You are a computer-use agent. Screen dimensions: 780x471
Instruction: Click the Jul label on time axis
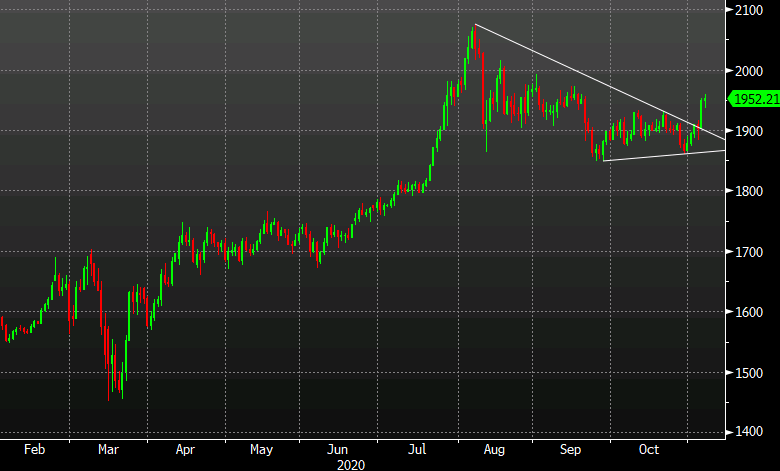[x=415, y=450]
